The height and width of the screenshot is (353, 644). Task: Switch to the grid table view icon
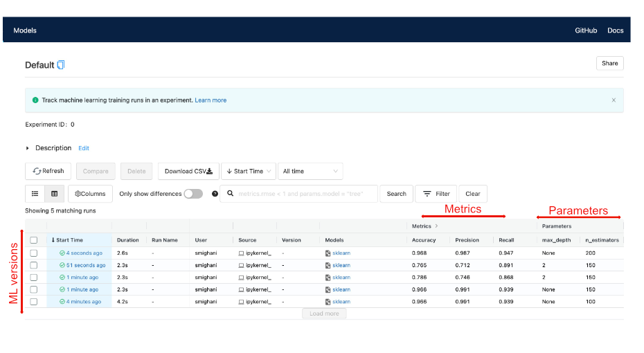tap(54, 194)
